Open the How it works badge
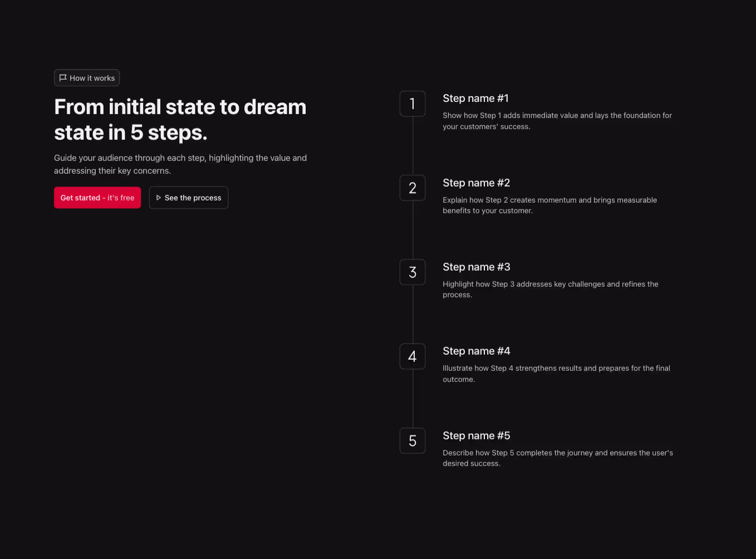Viewport: 756px width, 559px height. coord(86,78)
